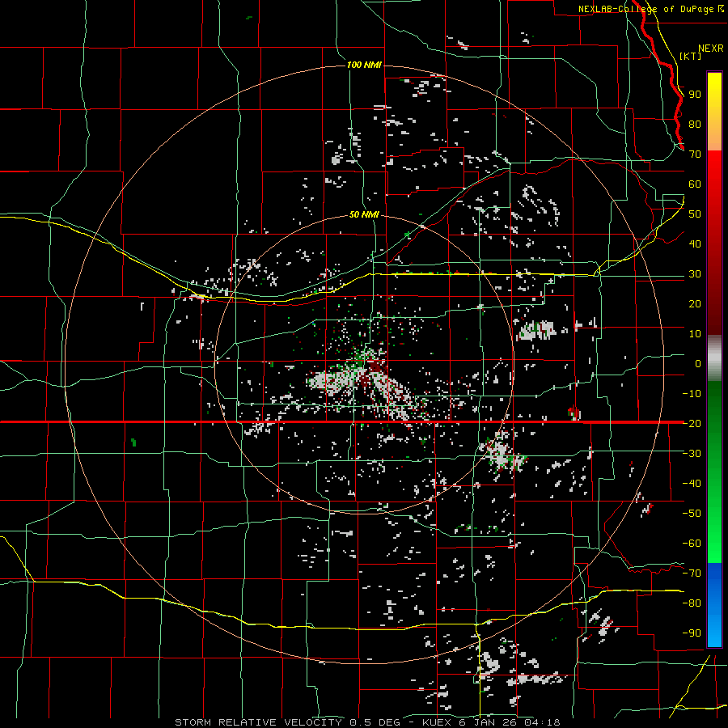Select the 0 value on the velocity scale
The width and height of the screenshot is (728, 728).
pos(698,363)
